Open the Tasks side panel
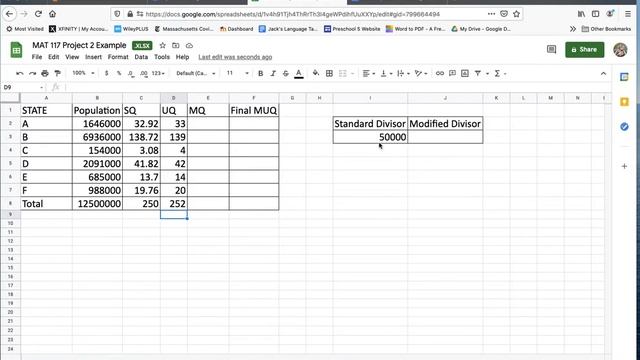The image size is (640, 360). pyautogui.click(x=624, y=127)
